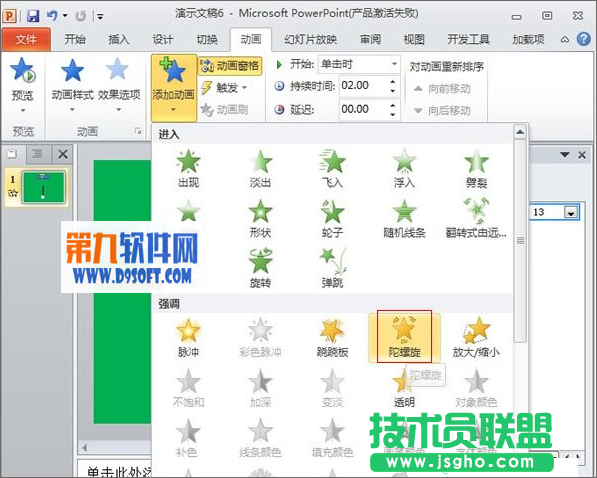Pick the 翻转式由远 (Grow & Turn) effect

(476, 219)
